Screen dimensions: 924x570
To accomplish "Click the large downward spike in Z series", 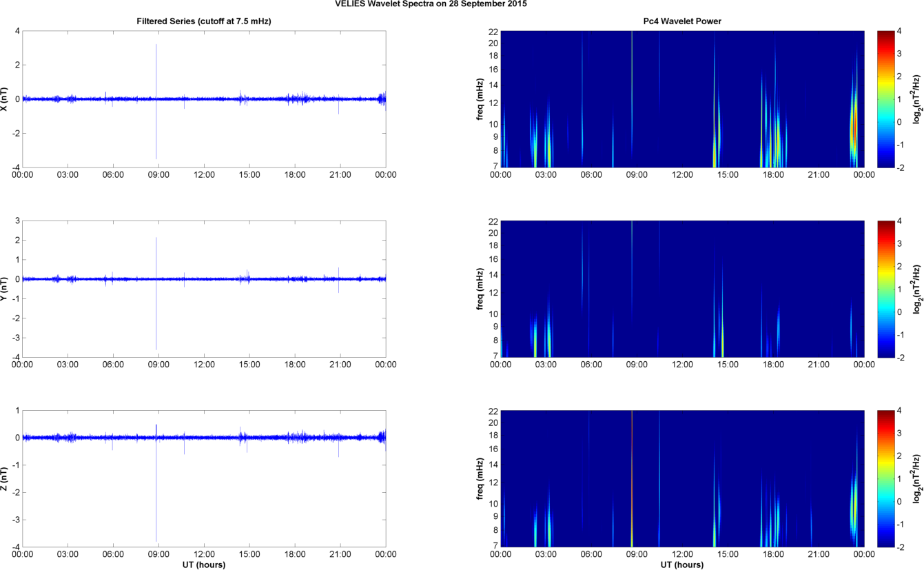I will (x=156, y=510).
